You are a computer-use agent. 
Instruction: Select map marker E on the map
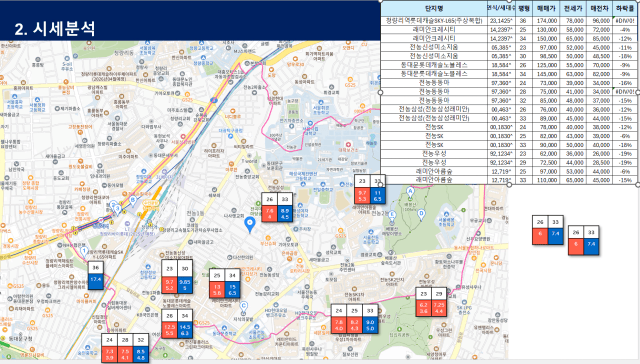pyautogui.click(x=392, y=215)
